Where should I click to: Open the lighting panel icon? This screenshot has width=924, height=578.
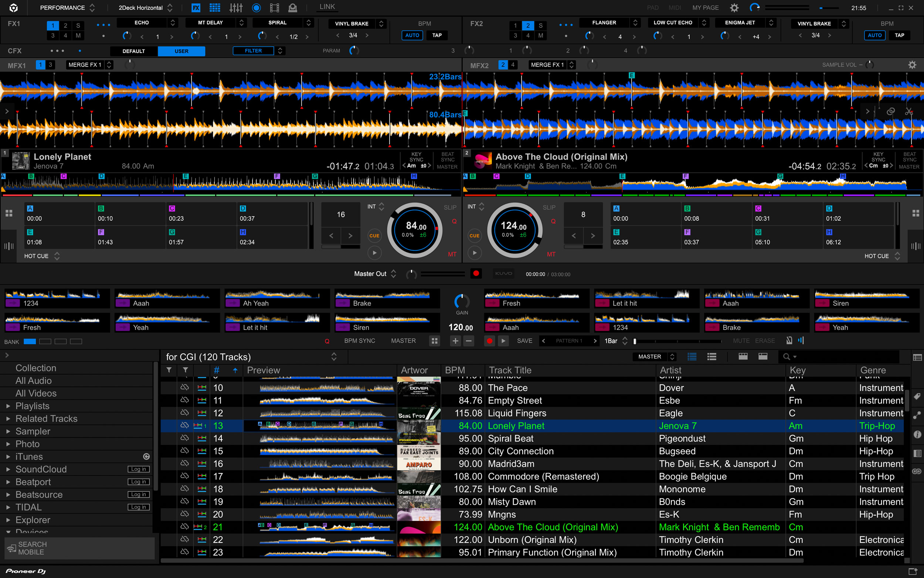click(x=293, y=8)
